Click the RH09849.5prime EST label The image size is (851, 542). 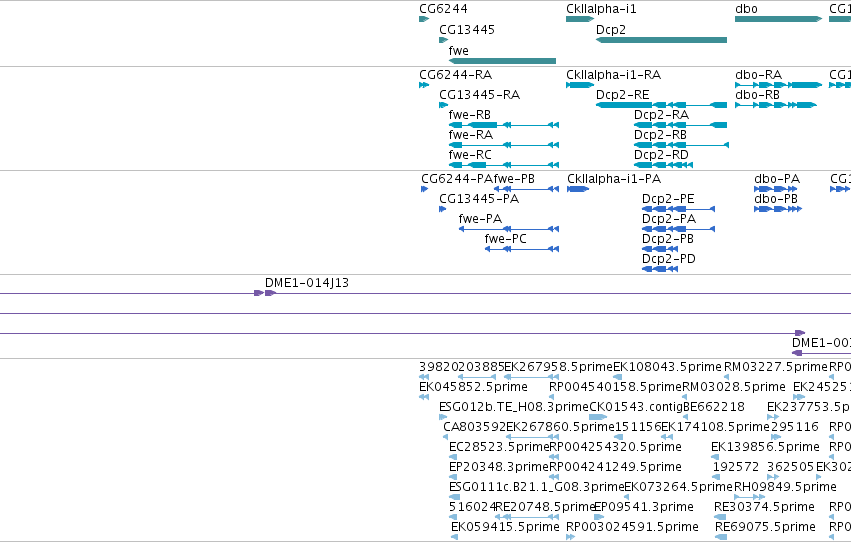(x=785, y=487)
